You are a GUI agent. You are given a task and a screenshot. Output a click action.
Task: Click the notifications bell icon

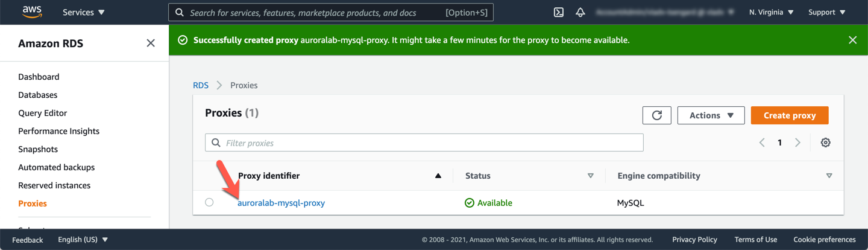pos(580,12)
